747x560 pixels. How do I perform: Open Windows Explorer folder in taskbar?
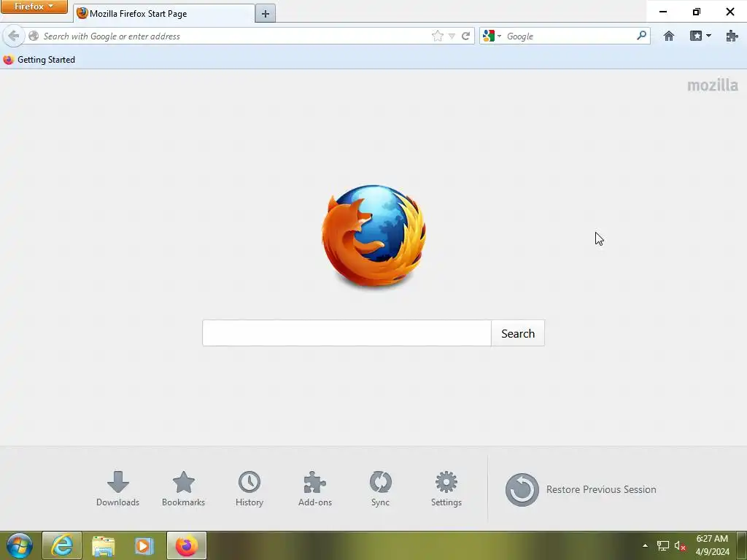click(x=104, y=545)
